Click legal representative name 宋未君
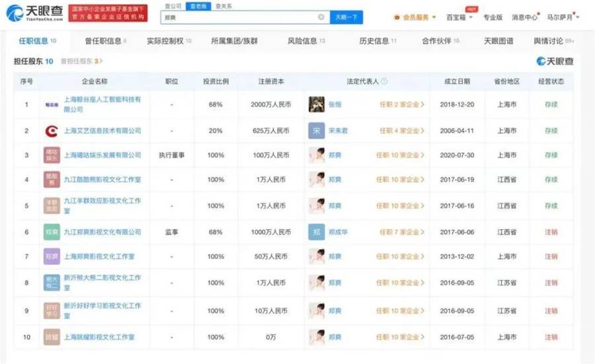The height and width of the screenshot is (364, 595). click(x=338, y=131)
